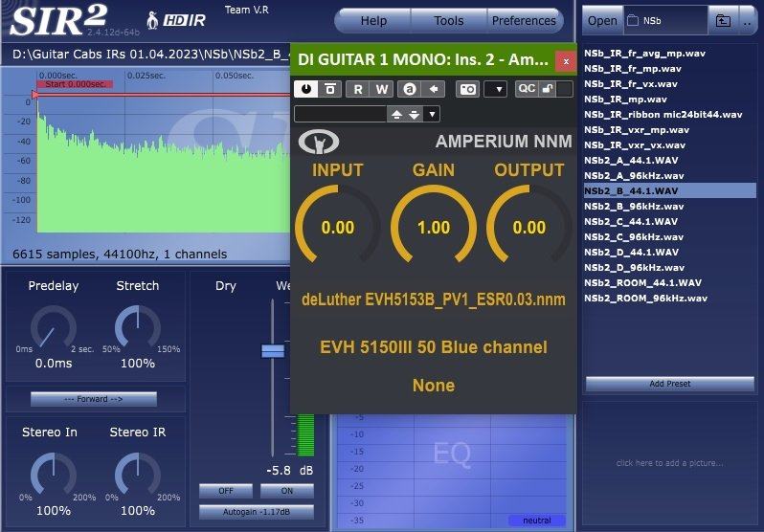
Task: Load previous preset with up arrow
Action: tap(396, 115)
